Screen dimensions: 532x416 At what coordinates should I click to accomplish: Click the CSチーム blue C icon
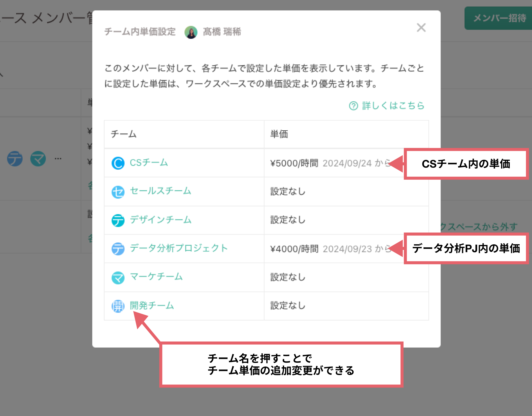[x=118, y=163]
